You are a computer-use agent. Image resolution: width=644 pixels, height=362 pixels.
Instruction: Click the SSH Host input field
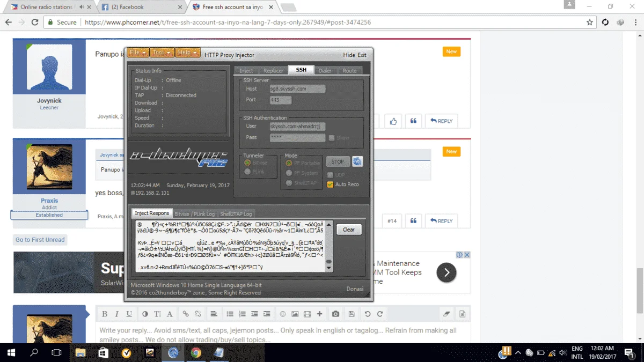click(297, 89)
